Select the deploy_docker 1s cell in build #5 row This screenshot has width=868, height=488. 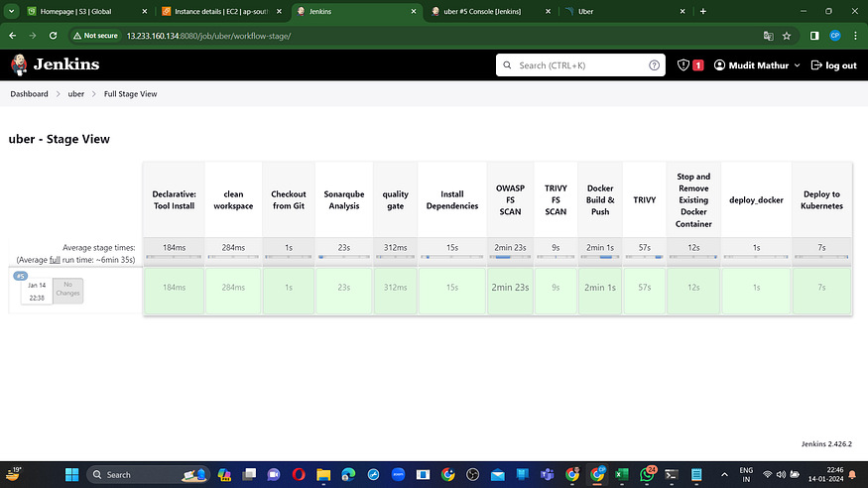pos(756,291)
